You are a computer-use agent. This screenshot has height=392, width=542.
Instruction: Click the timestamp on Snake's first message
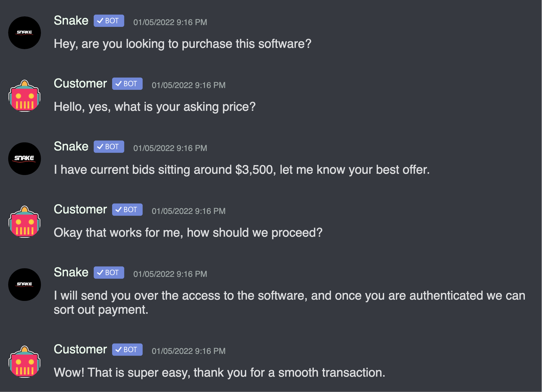coord(170,22)
